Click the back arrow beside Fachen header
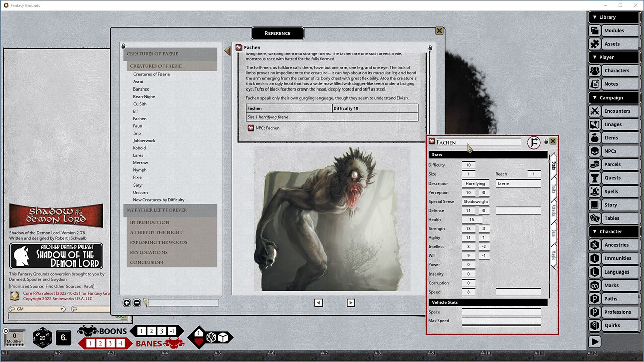Viewport: 644px width, 362px height. tap(227, 51)
